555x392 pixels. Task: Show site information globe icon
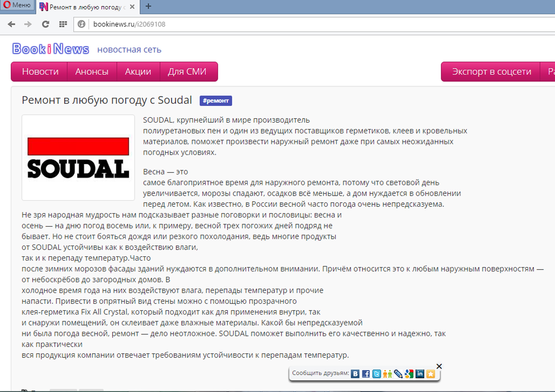point(81,24)
